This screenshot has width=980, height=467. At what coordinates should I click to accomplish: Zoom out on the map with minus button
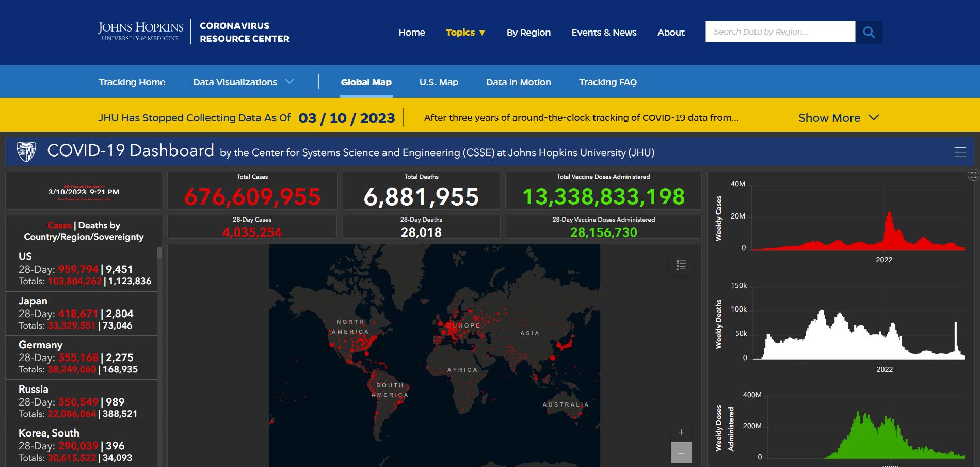point(681,453)
